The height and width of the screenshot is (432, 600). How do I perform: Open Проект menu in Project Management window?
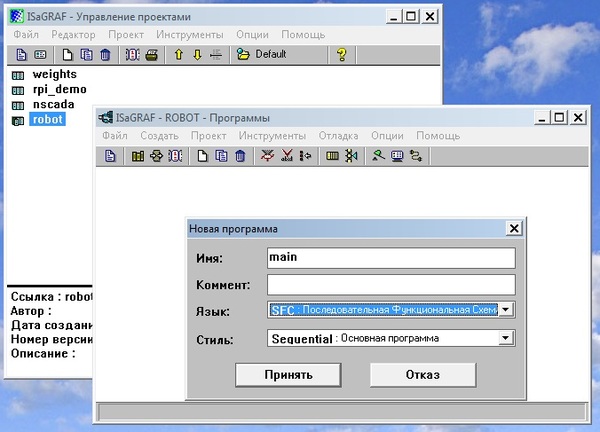pos(126,34)
